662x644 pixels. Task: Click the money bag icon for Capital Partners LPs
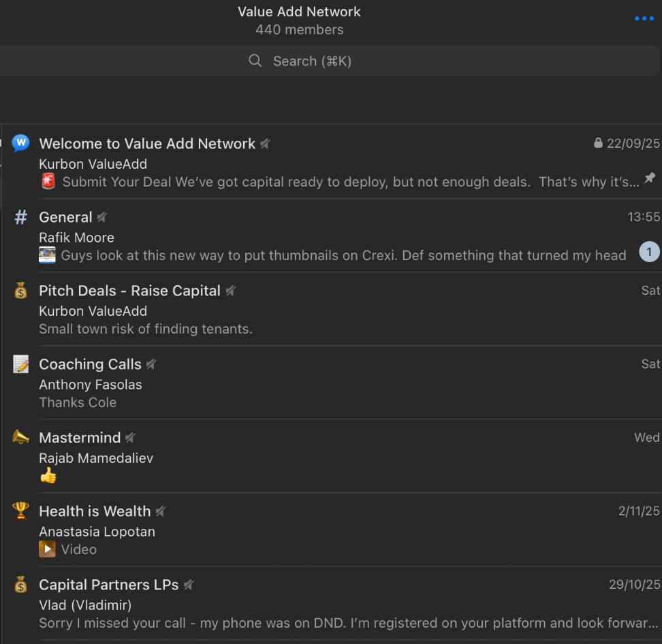click(20, 585)
